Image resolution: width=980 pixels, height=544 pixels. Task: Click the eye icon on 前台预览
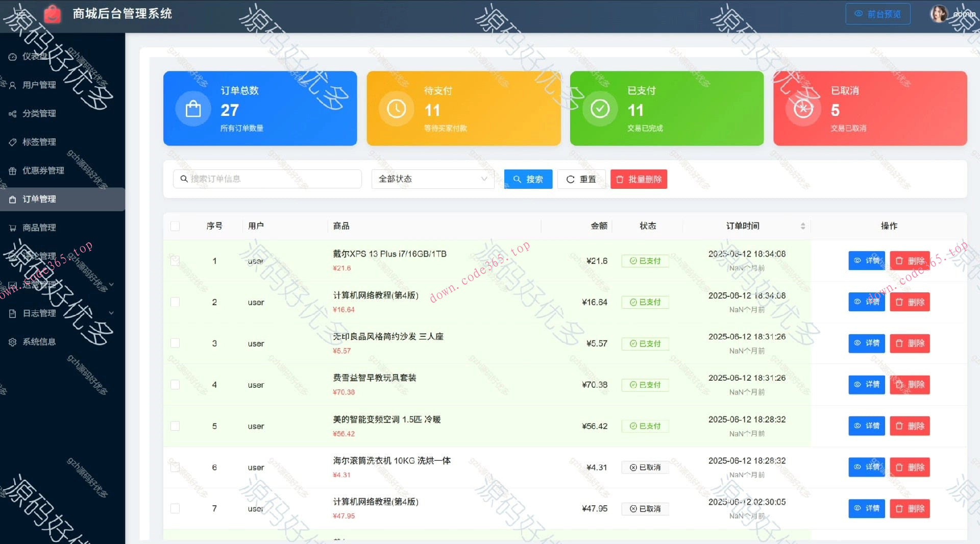(859, 14)
